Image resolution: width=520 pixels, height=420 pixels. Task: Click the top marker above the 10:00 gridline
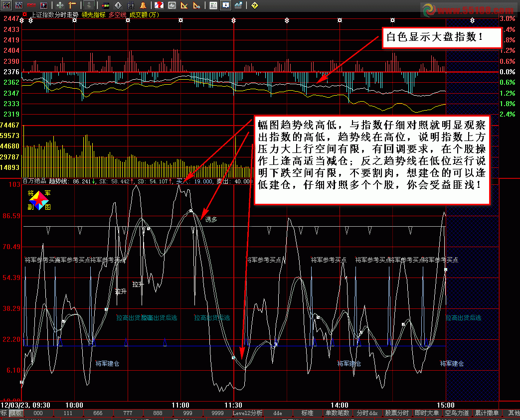[75, 20]
